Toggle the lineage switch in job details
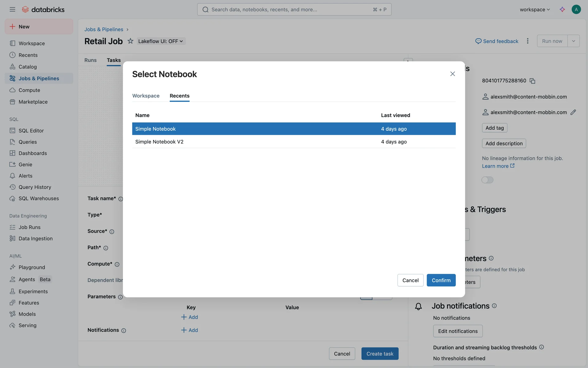Viewport: 588px width, 368px height. point(487,180)
